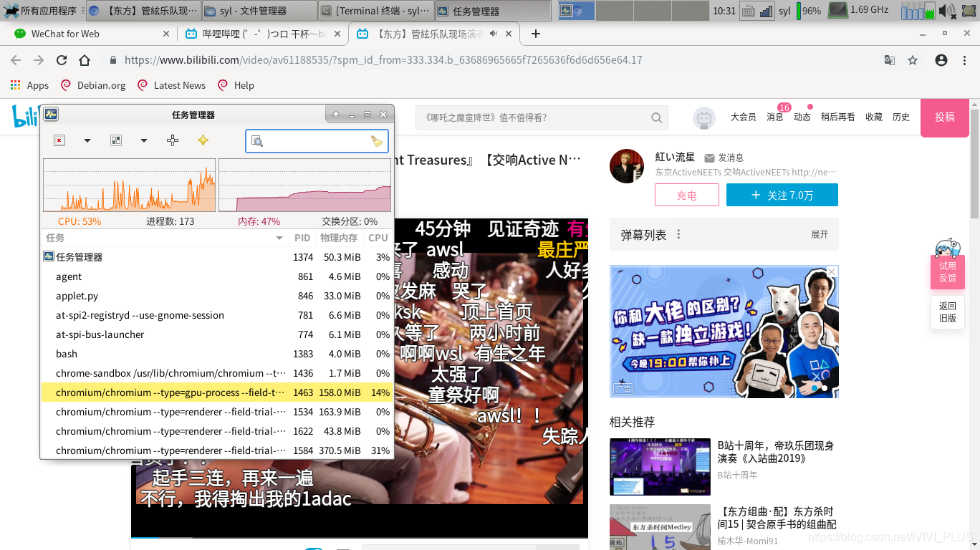This screenshot has height=550, width=980.
Task: Click the crosshair identify-window icon
Action: click(173, 140)
